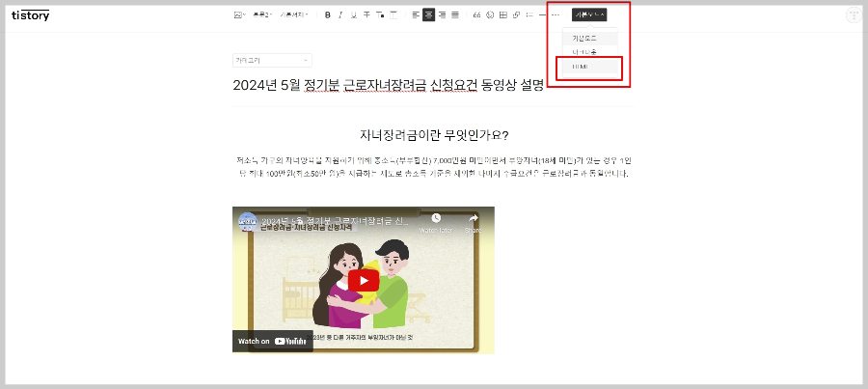Insert a hyperlink

(517, 15)
